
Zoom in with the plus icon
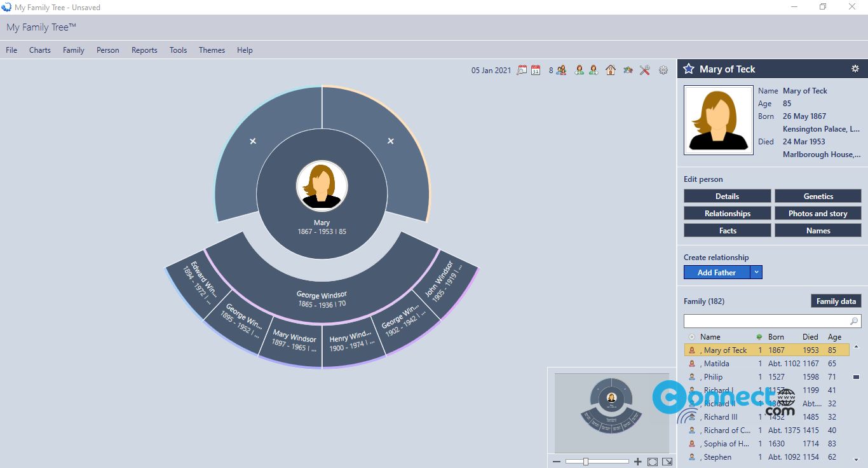point(638,462)
